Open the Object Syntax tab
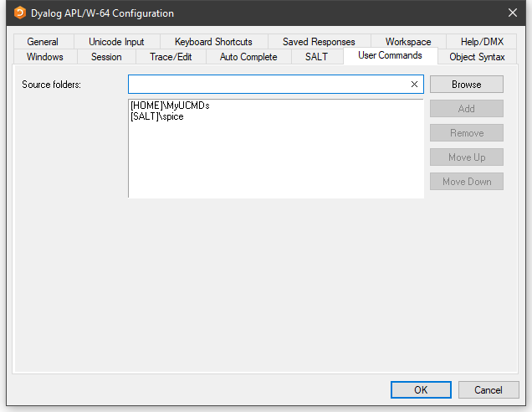The height and width of the screenshot is (412, 532). click(477, 57)
